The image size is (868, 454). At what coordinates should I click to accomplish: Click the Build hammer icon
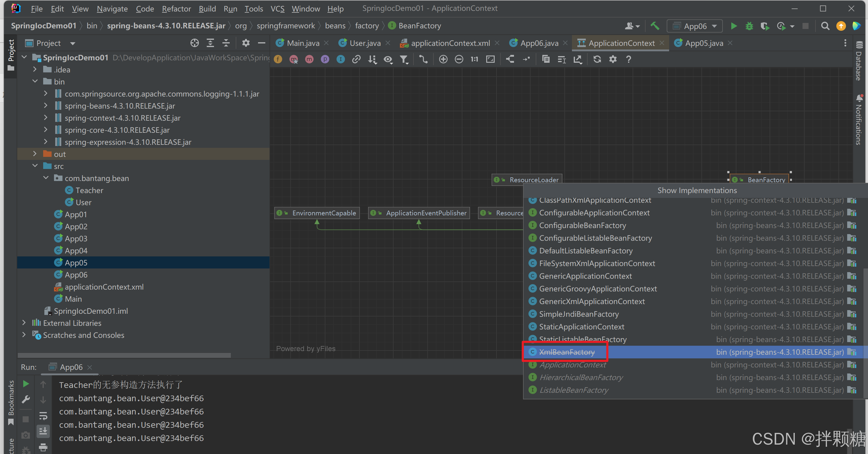[x=655, y=26]
